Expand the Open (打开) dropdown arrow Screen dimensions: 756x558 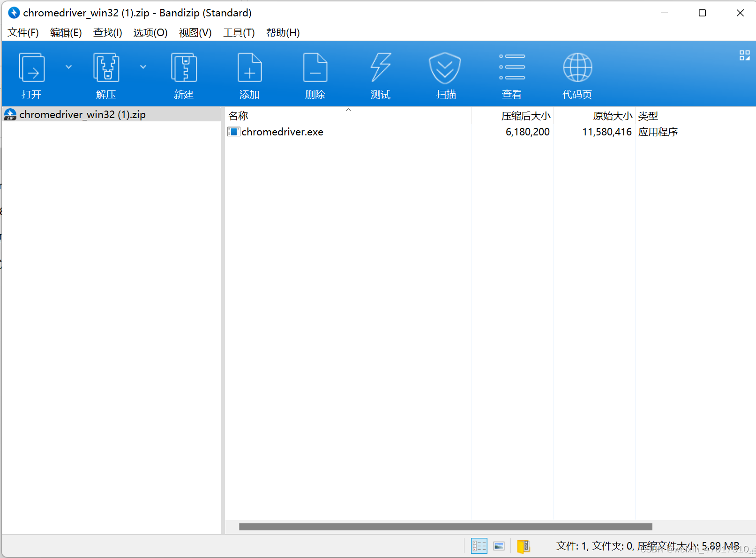pos(68,67)
